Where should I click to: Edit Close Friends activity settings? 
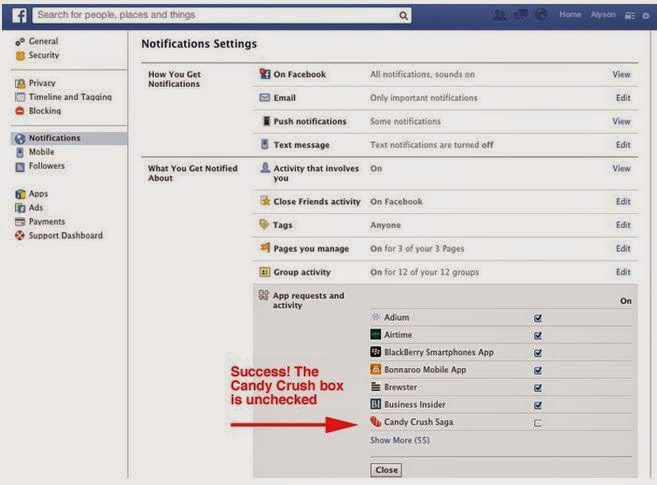tap(623, 201)
